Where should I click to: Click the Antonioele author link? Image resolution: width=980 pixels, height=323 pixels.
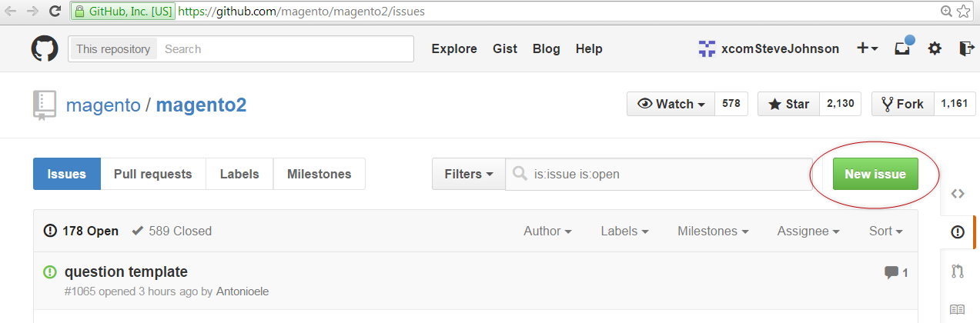tap(242, 291)
